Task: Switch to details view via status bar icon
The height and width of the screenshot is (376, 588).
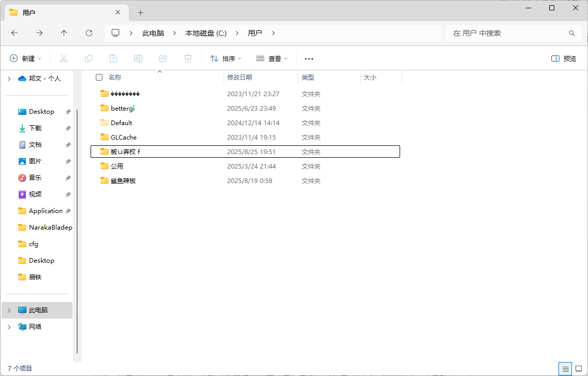Action: click(565, 368)
